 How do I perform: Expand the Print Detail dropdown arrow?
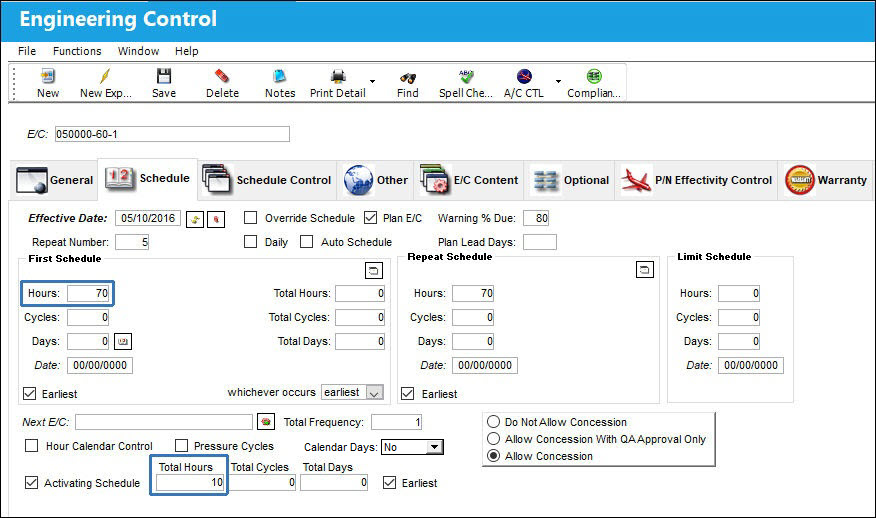[373, 82]
